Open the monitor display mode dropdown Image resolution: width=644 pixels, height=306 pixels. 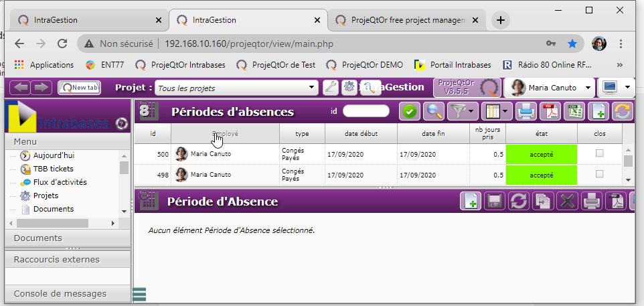[x=616, y=88]
